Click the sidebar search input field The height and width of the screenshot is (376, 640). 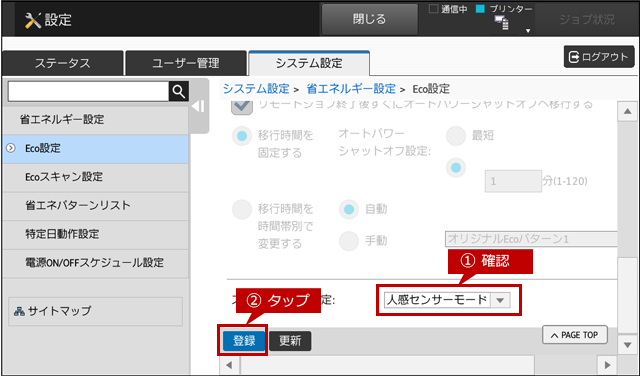click(x=88, y=91)
